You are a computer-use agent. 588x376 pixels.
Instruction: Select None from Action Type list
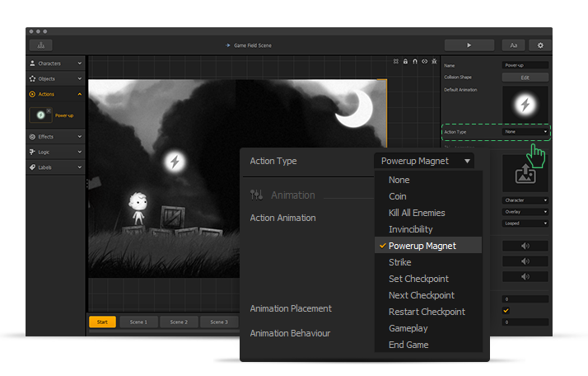tap(428, 180)
